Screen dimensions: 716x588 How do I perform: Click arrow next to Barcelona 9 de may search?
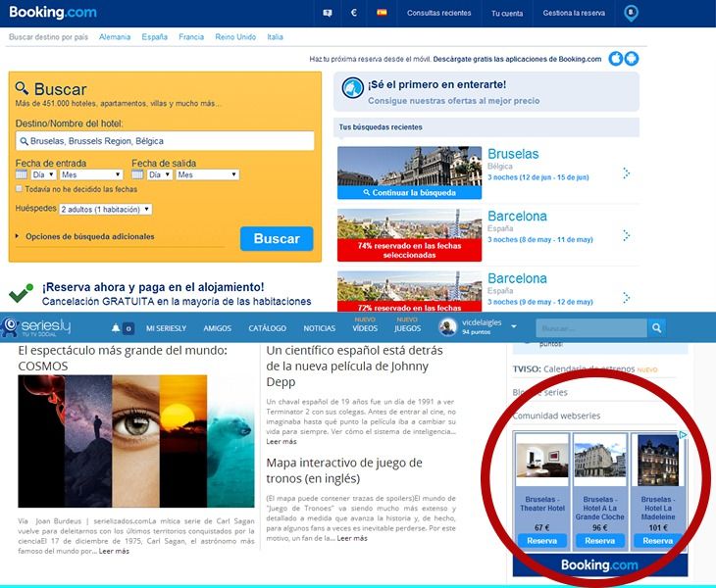pyautogui.click(x=626, y=297)
